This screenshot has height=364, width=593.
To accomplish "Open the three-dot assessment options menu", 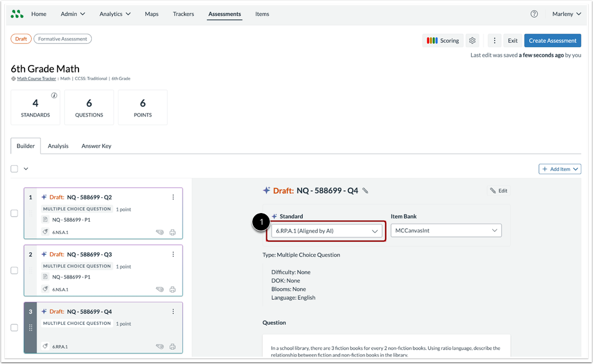I will [494, 40].
